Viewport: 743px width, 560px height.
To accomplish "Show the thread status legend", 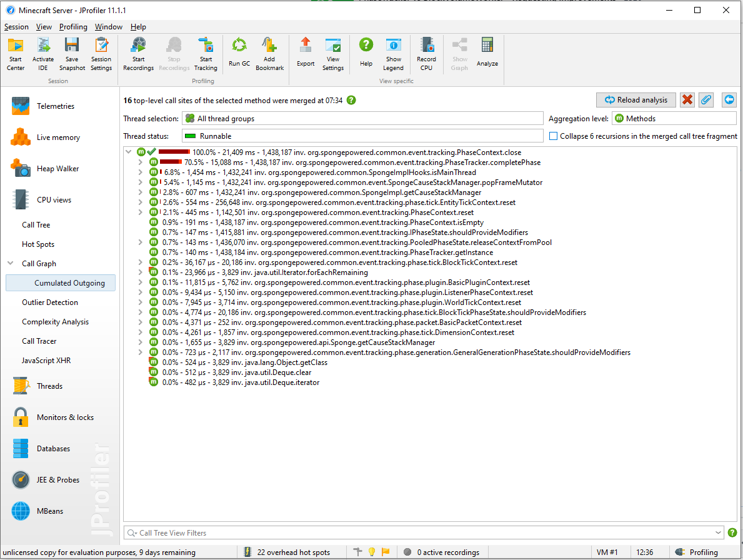I will click(394, 53).
